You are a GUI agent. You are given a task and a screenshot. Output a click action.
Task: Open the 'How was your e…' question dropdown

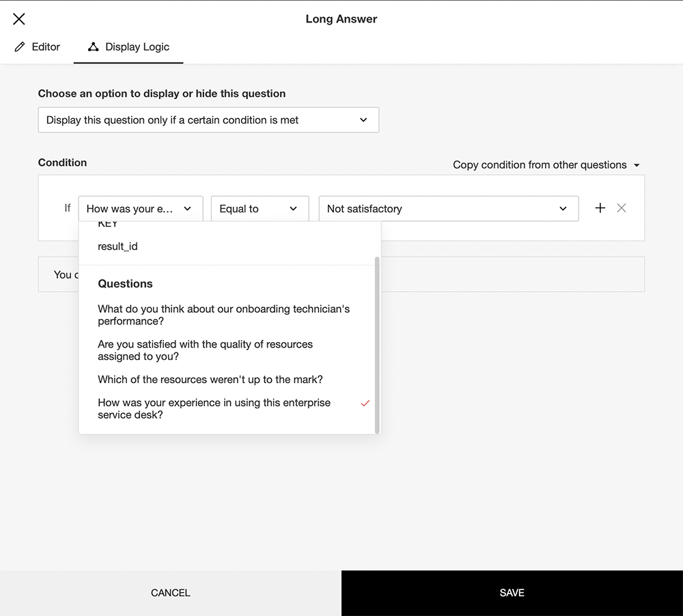[x=140, y=209]
